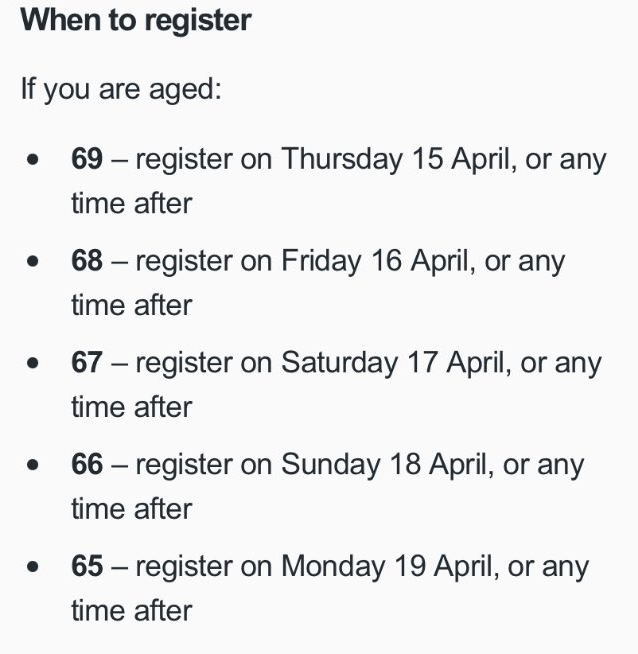Click the "Friday 16 April" date text
The image size is (638, 654).
376,262
